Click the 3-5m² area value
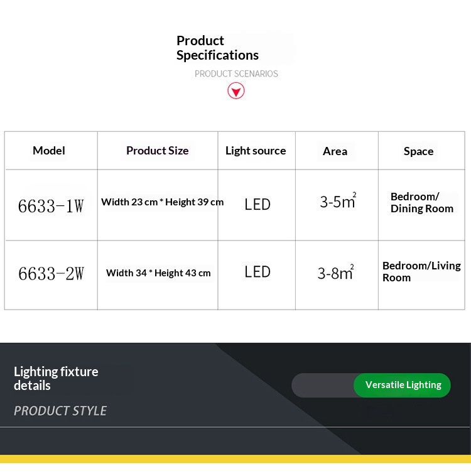471x476 pixels. pyautogui.click(x=338, y=200)
